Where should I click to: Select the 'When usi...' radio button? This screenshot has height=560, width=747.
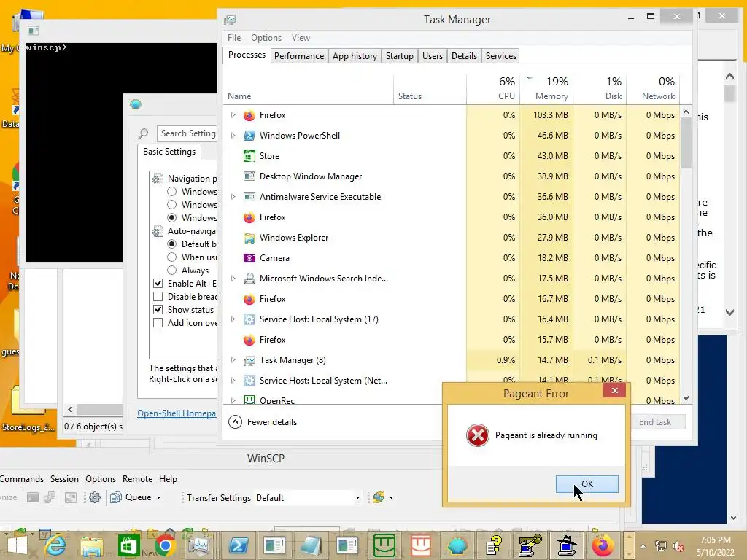pos(172,257)
